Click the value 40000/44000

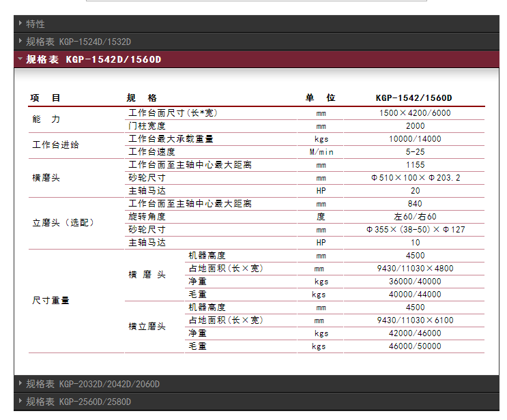pos(415,295)
